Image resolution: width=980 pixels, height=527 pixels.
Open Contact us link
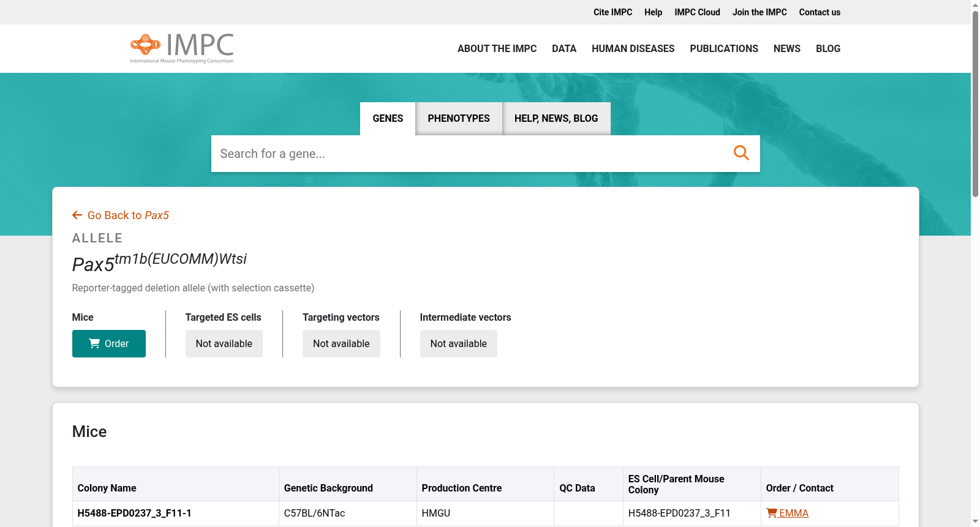(x=820, y=12)
